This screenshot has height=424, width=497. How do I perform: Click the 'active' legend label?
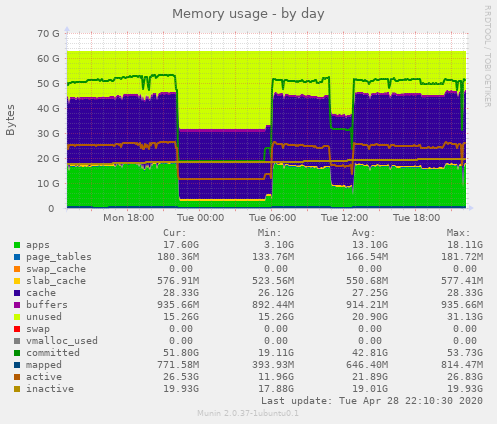point(44,377)
